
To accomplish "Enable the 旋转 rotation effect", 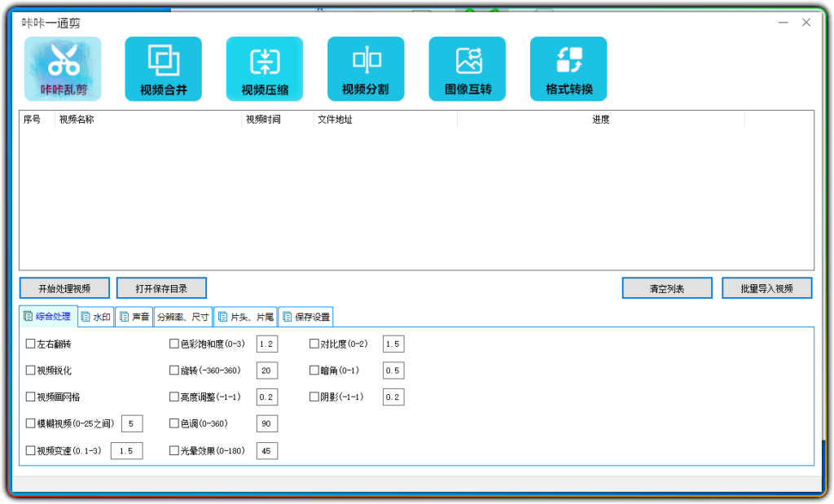I will (173, 370).
